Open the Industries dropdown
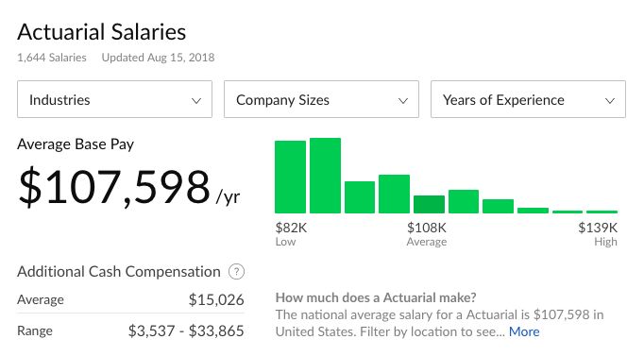 pyautogui.click(x=114, y=99)
